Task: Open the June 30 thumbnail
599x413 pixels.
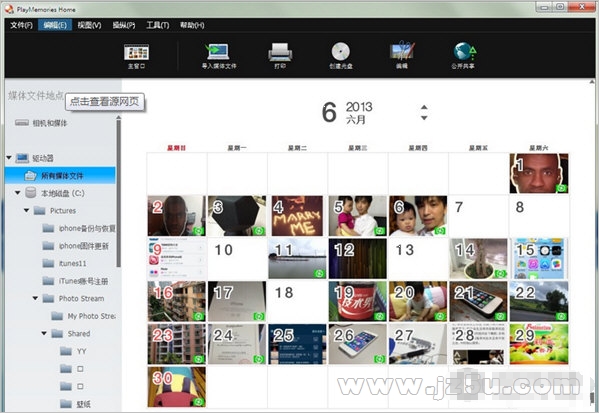Action: [x=176, y=387]
